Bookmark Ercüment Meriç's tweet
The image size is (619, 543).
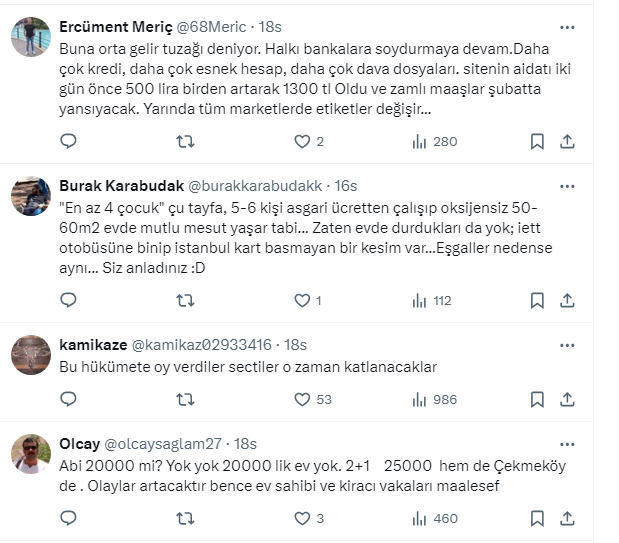pos(537,142)
